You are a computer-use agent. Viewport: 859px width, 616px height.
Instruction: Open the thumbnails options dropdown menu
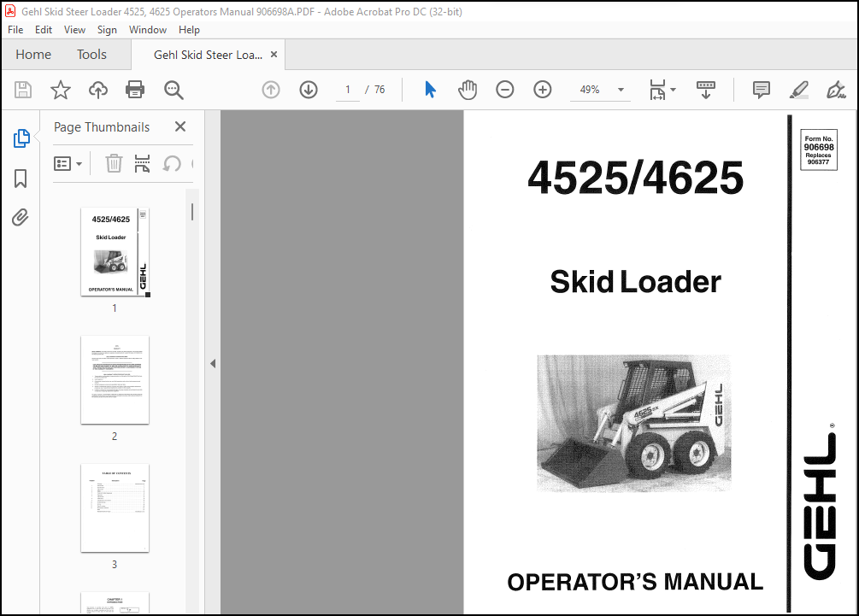coord(68,163)
